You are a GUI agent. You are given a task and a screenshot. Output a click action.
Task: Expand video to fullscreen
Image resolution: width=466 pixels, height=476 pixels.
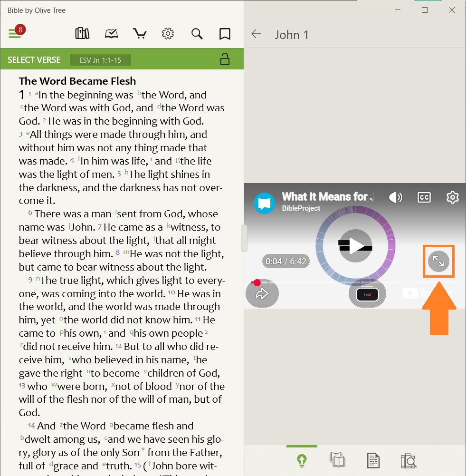[x=438, y=261]
